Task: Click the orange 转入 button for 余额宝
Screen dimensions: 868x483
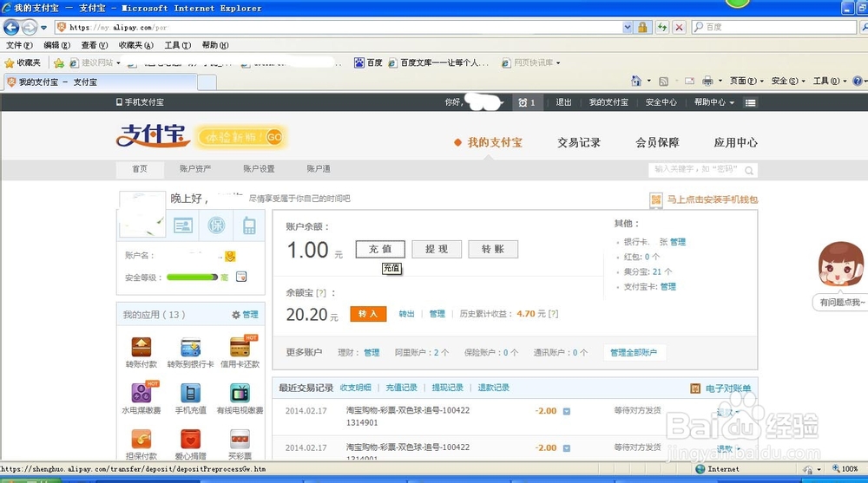Action: [368, 314]
